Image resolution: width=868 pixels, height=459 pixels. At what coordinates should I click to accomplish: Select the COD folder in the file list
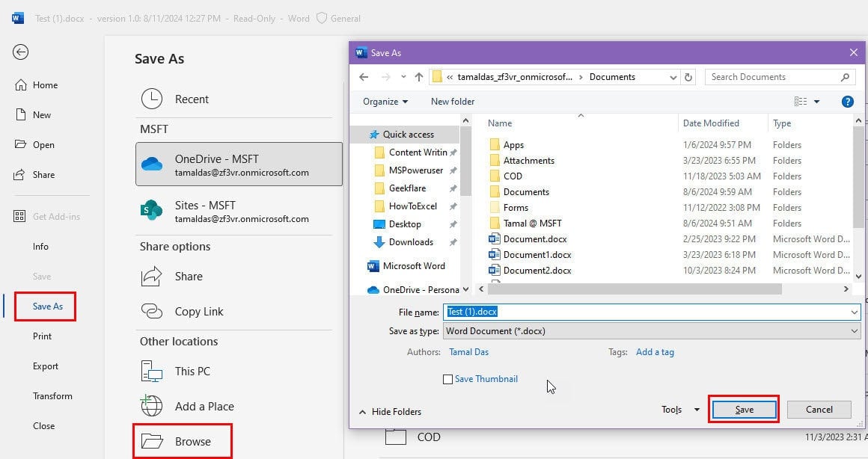505,176
